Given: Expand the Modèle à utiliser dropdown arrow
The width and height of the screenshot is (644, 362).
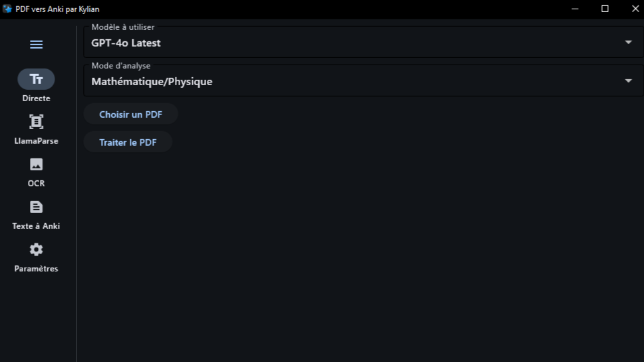Looking at the screenshot, I should coord(628,43).
